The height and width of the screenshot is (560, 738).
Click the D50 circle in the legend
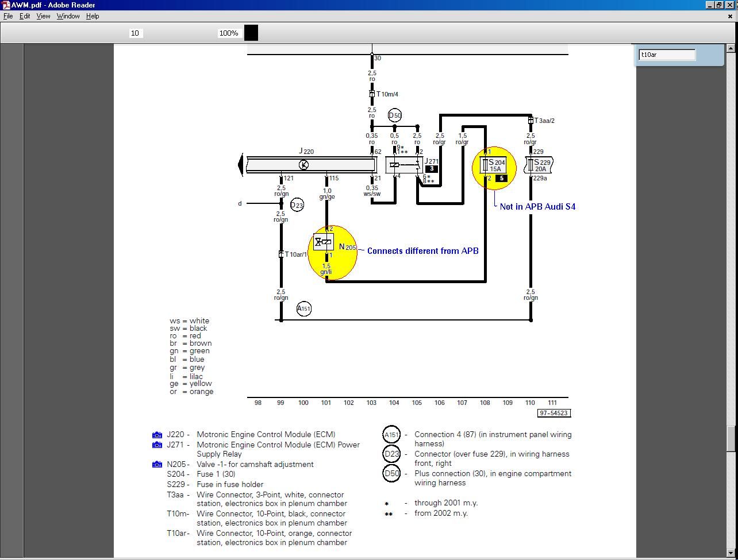coord(391,474)
